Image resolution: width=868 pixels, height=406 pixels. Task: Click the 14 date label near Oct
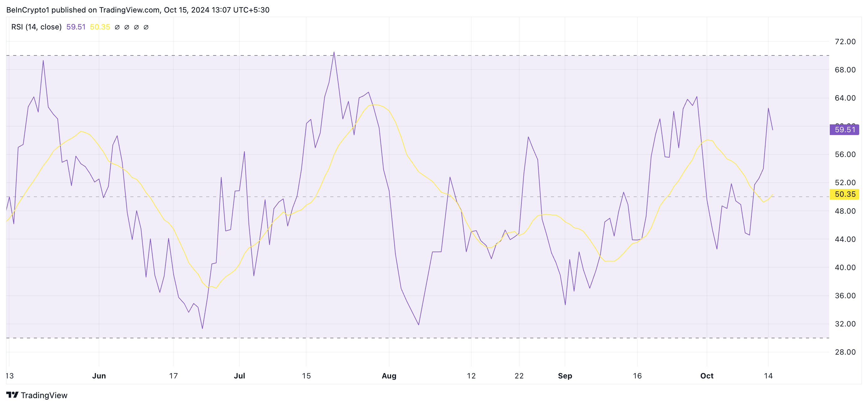click(x=768, y=376)
